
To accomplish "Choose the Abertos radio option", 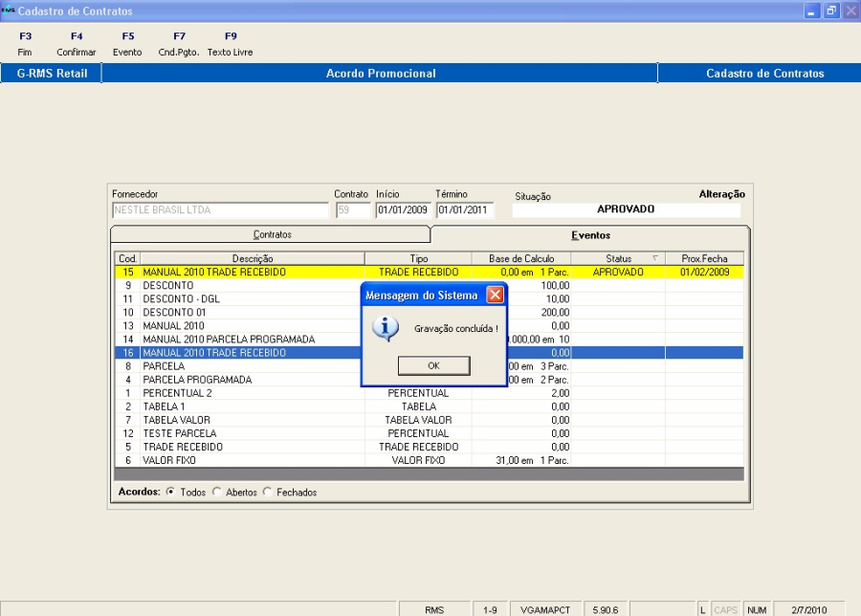I will [x=217, y=492].
